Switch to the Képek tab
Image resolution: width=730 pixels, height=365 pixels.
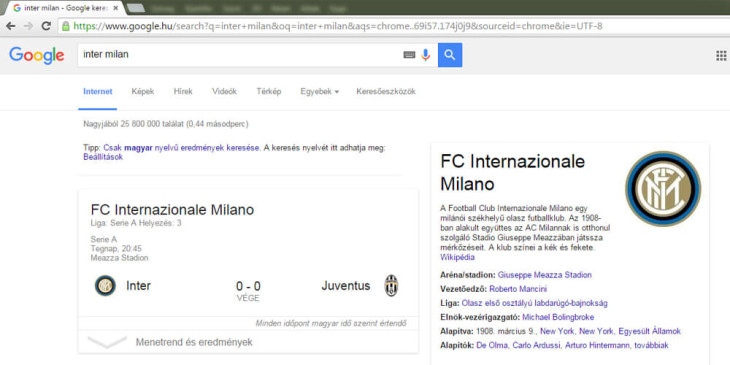coord(143,92)
